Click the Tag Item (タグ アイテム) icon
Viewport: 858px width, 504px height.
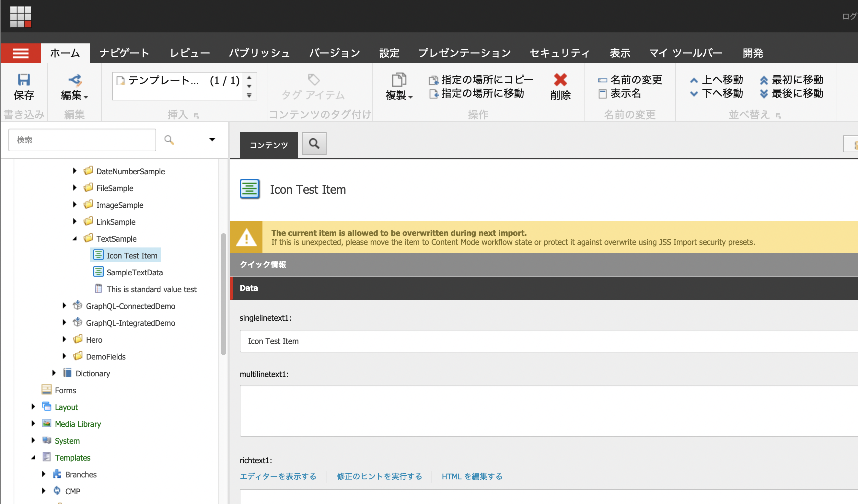(x=313, y=80)
